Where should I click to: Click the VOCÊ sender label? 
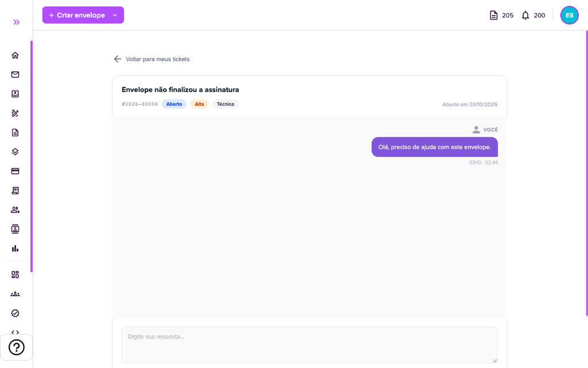490,129
